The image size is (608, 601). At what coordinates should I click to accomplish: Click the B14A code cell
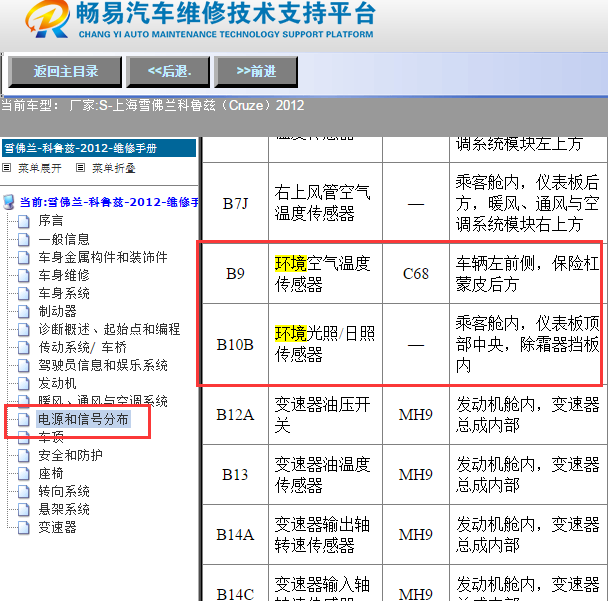point(235,535)
